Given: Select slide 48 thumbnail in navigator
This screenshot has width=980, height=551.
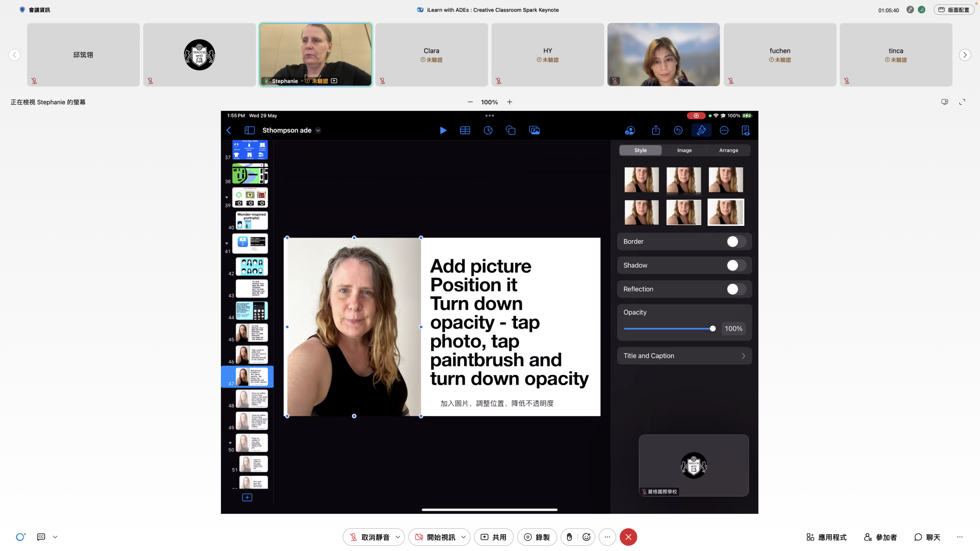Looking at the screenshot, I should pos(251,399).
